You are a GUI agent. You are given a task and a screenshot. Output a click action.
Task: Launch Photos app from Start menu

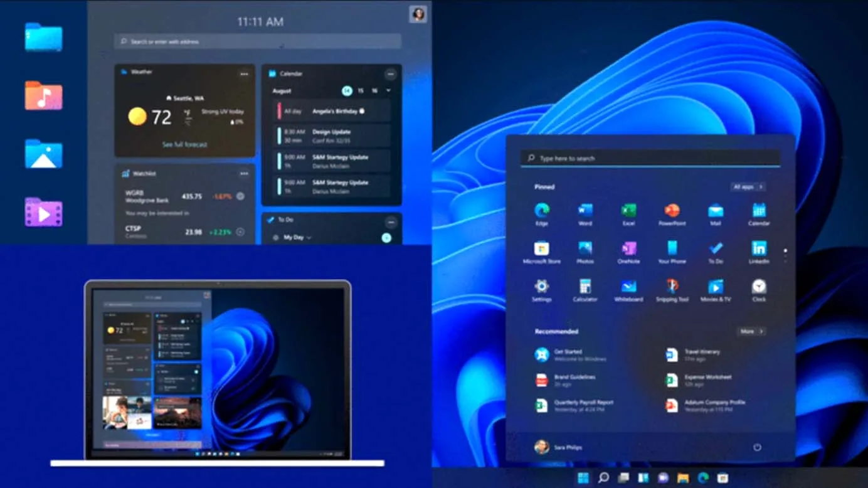click(x=585, y=252)
